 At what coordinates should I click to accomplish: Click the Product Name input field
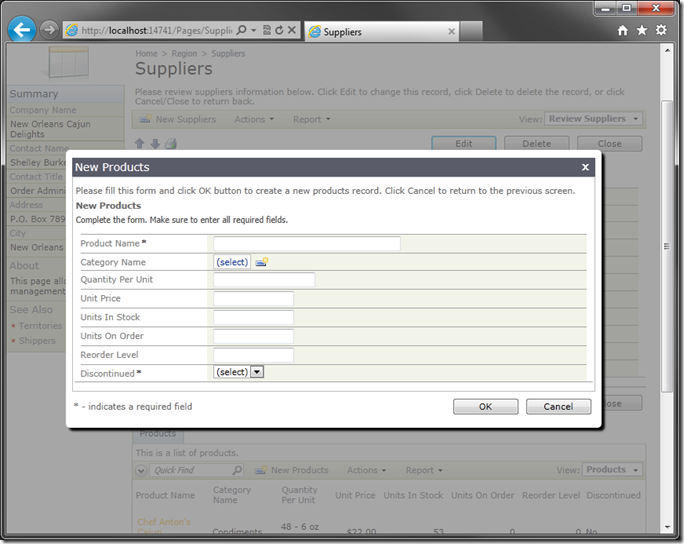[x=307, y=243]
